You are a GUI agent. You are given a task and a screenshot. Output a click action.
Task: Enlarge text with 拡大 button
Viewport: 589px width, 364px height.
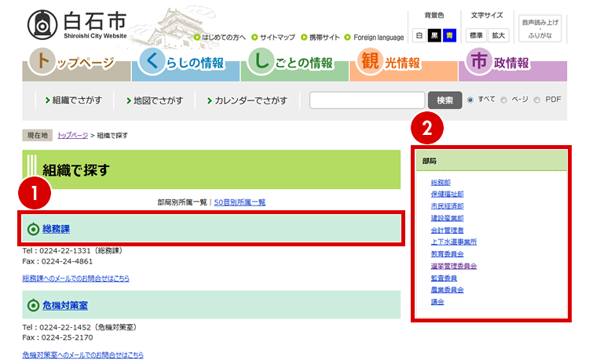click(499, 35)
